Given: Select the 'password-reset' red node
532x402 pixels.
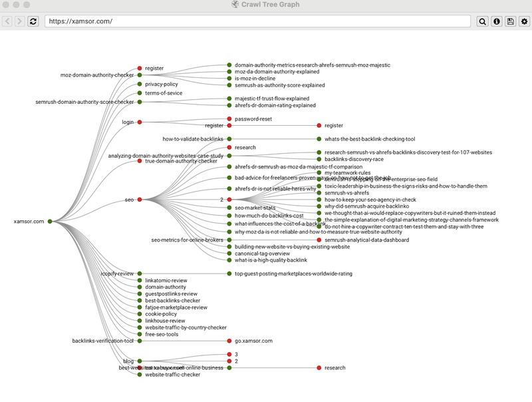Looking at the screenshot, I should [x=229, y=118].
